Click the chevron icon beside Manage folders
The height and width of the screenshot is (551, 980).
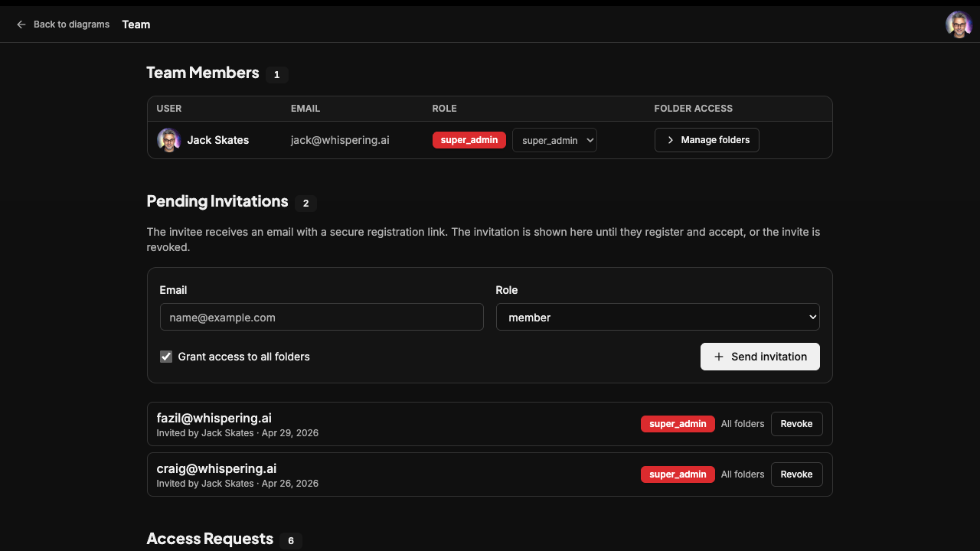pyautogui.click(x=671, y=140)
